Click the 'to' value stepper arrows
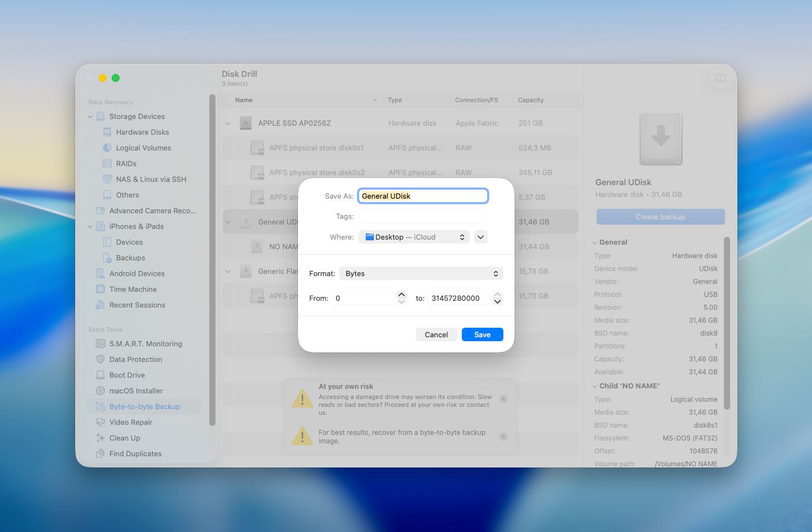Image resolution: width=812 pixels, height=532 pixels. (x=497, y=298)
